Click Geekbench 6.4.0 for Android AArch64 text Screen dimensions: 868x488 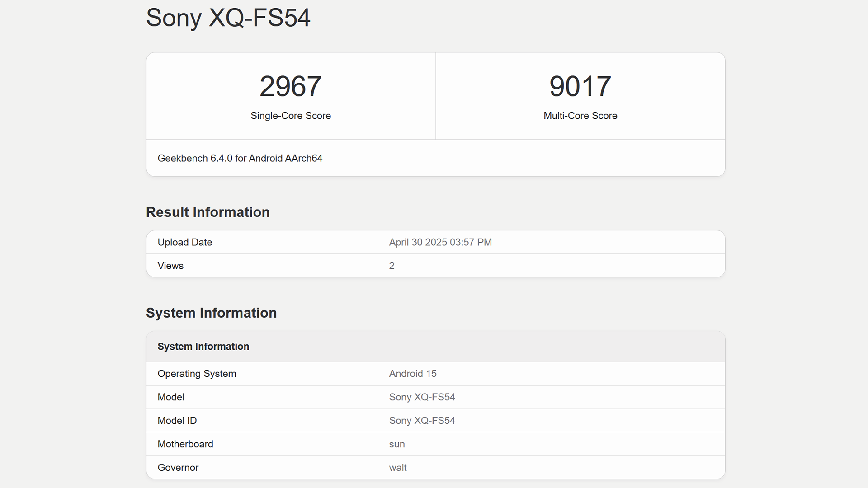[240, 158]
